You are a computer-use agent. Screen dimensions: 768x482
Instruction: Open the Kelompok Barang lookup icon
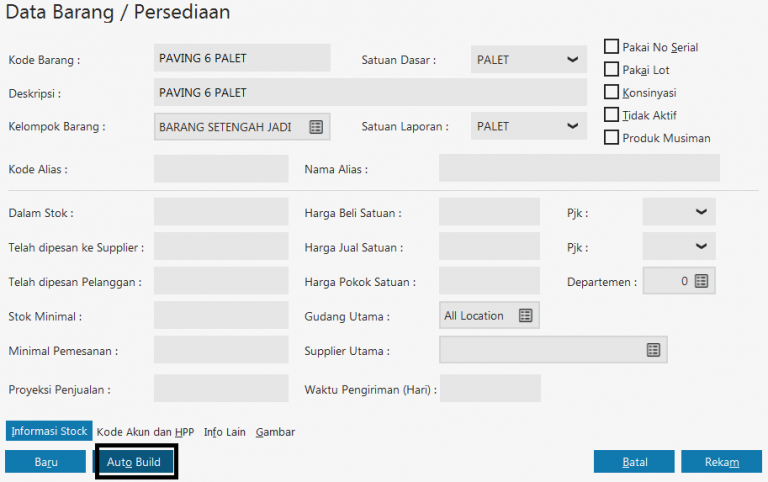316,127
